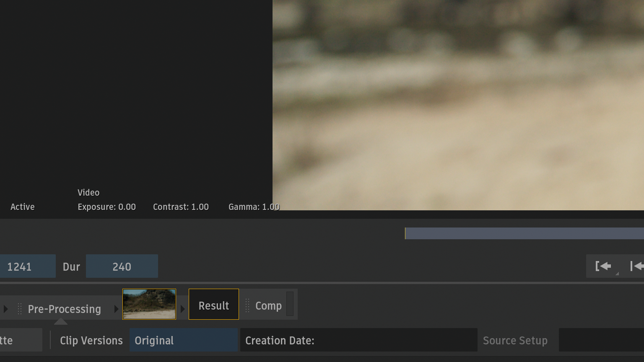Click the Dur label
This screenshot has height=362, width=644.
(71, 267)
